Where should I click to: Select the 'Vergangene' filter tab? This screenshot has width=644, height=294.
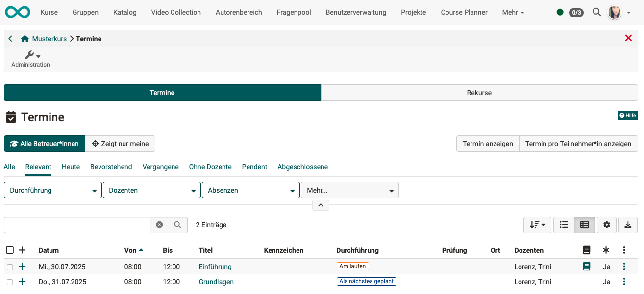160,167
